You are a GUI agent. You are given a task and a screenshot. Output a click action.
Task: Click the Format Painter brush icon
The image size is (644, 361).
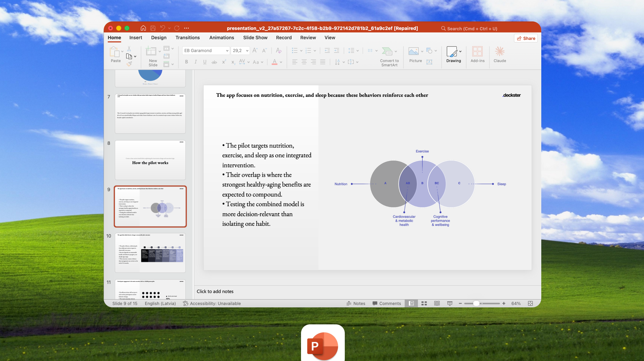(129, 63)
